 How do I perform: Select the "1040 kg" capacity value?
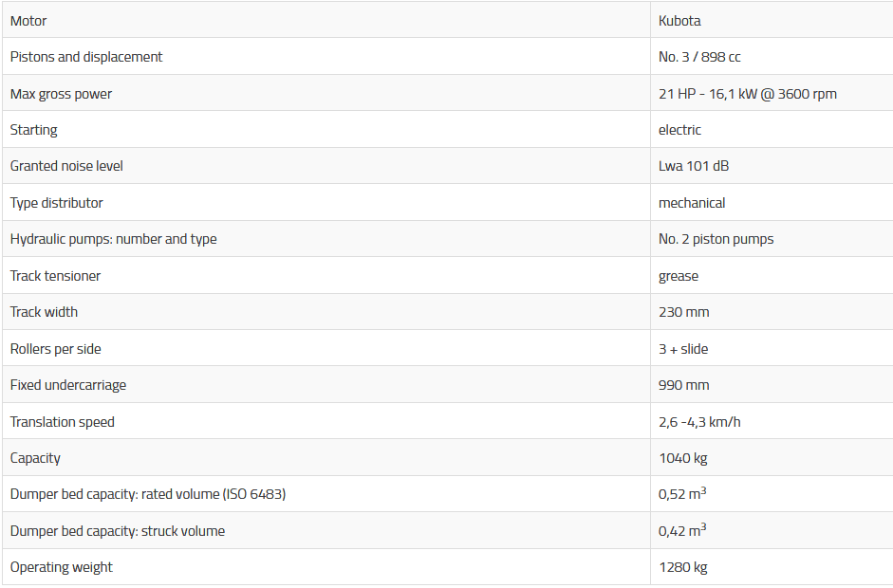tap(683, 458)
